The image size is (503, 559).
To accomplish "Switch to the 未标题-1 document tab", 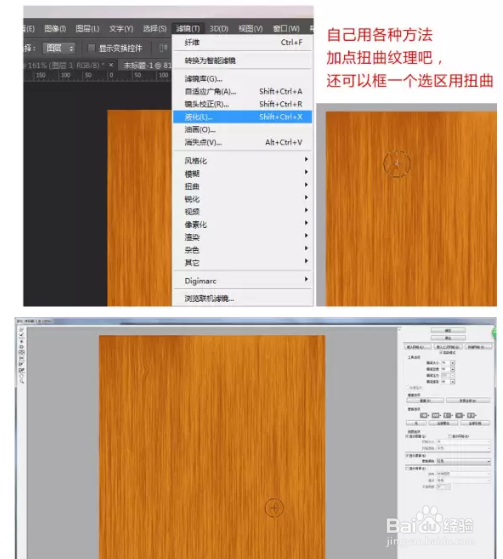I will [x=146, y=65].
